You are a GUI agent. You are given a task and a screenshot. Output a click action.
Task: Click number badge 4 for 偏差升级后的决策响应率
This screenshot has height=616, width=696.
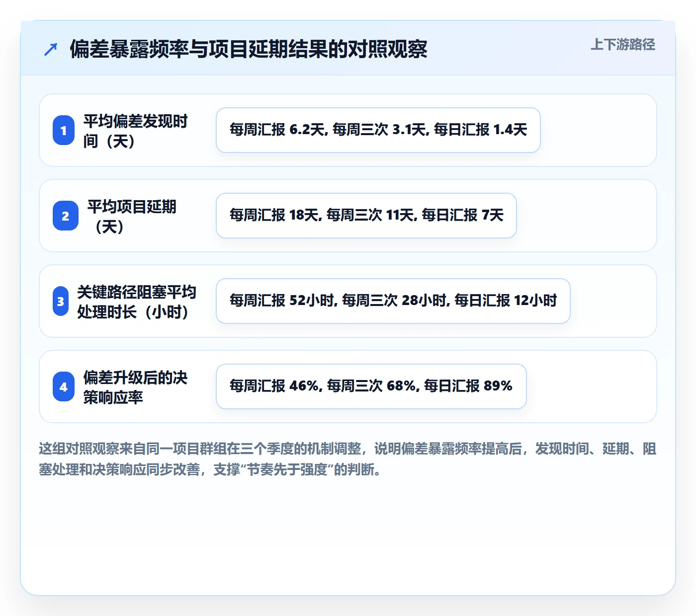(x=64, y=386)
